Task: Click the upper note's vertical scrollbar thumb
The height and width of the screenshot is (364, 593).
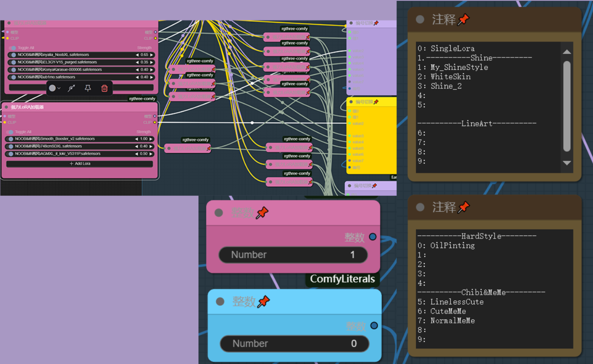Action: click(x=567, y=106)
